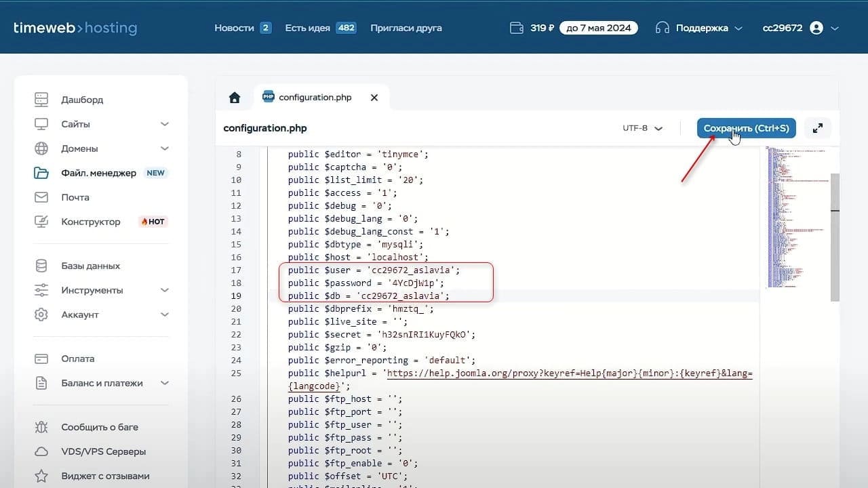The height and width of the screenshot is (488, 868).
Task: Click the $secret line of code
Action: pyautogui.click(x=382, y=334)
